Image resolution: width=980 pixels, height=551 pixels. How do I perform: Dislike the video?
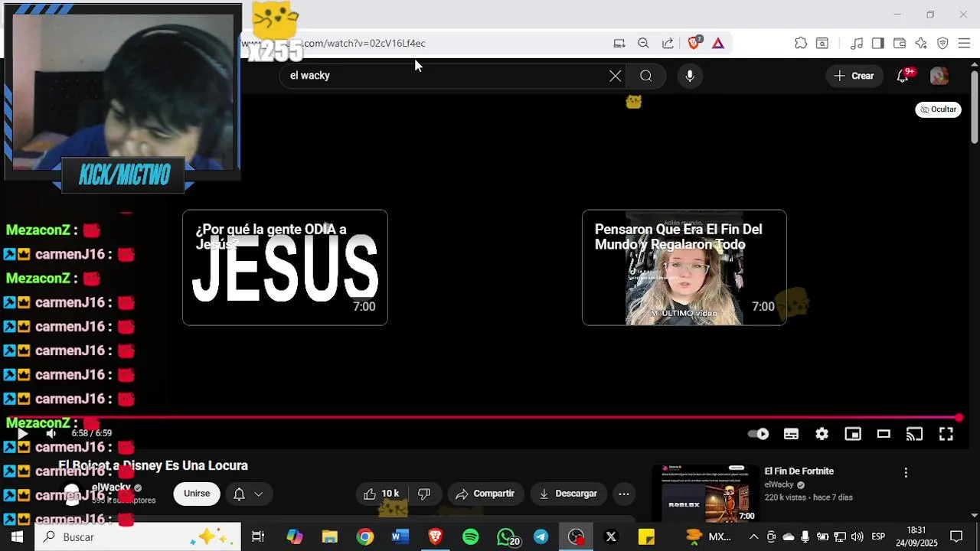(424, 494)
